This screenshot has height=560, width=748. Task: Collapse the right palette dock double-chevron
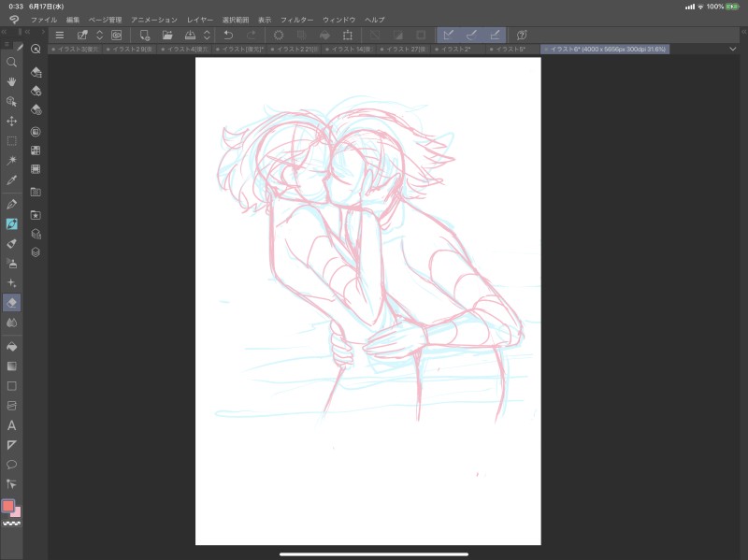(743, 32)
